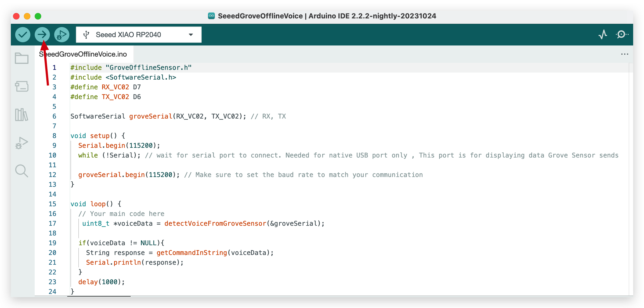The width and height of the screenshot is (644, 308).
Task: Click the "Make sure to set the baud rate" comment
Action: tap(304, 175)
